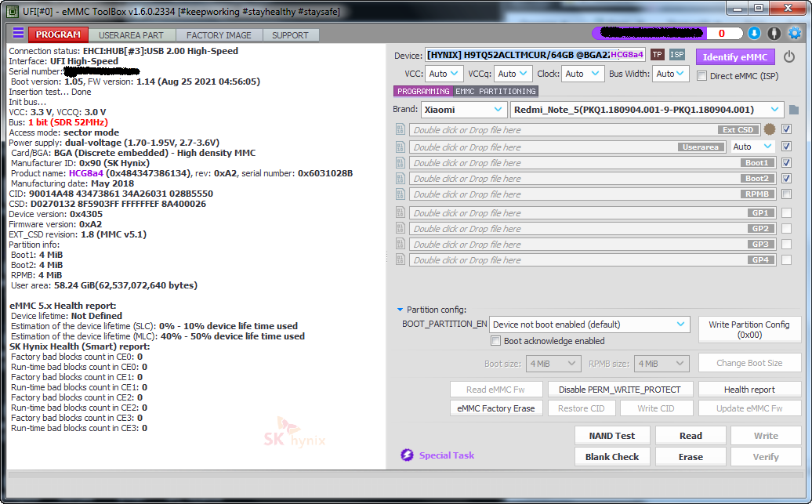
Task: Open the BOOT_PARTITION_EN dropdown
Action: point(589,325)
